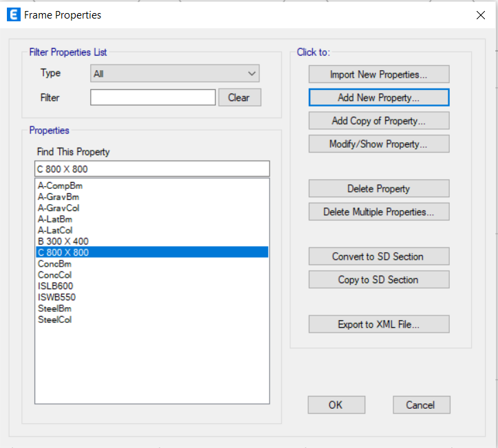Click the Filter text input field
This screenshot has height=448, width=498.
(x=153, y=97)
